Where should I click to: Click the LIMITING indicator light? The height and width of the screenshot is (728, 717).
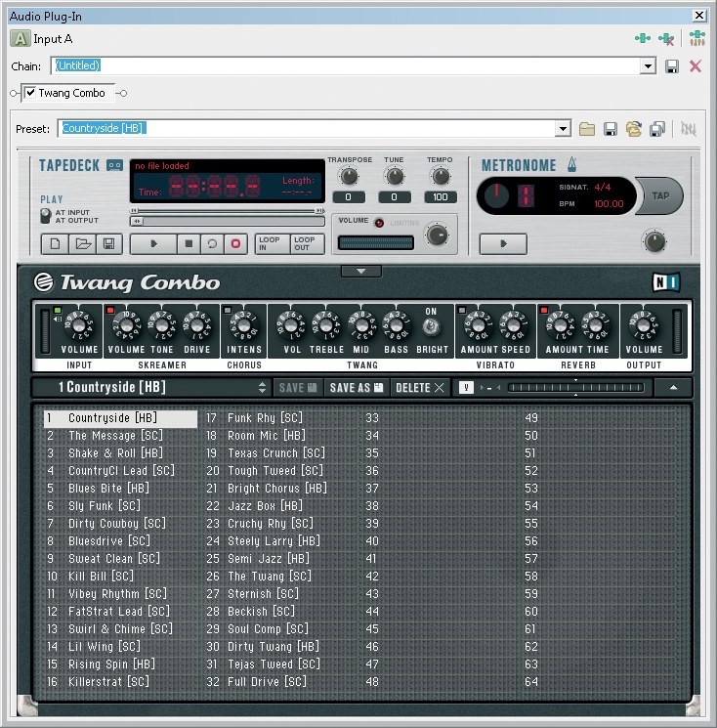pos(379,223)
